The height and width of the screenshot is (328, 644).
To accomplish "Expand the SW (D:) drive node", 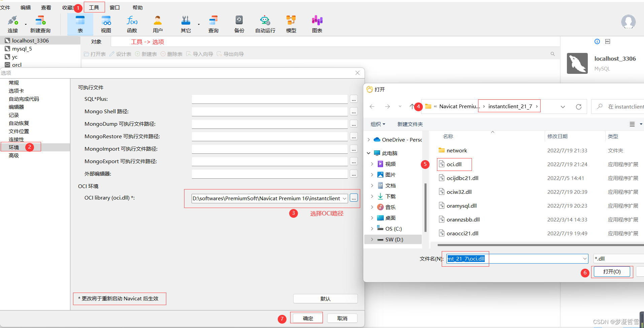I will [372, 239].
